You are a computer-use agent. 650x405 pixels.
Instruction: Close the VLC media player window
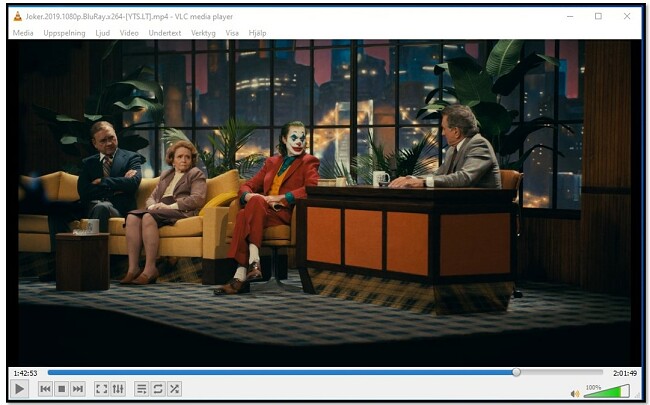pyautogui.click(x=627, y=16)
